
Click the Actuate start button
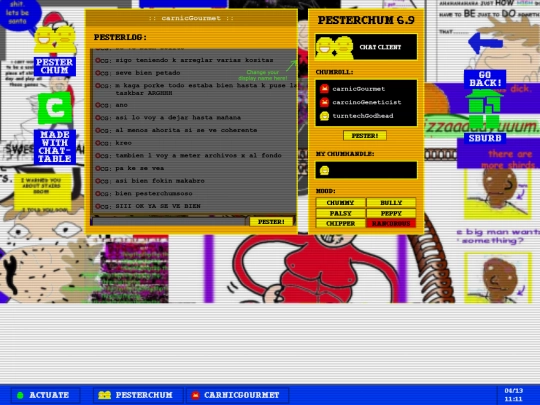[45, 395]
